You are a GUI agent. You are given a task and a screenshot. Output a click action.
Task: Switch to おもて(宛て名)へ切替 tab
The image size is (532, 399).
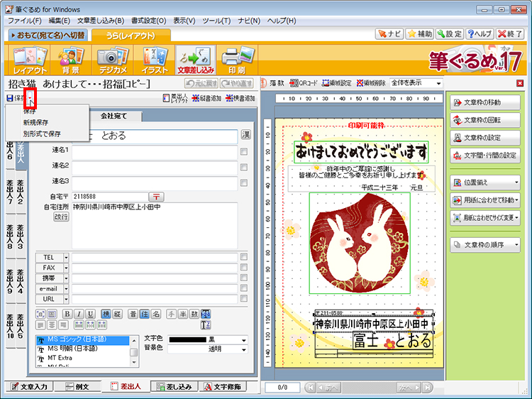pos(48,35)
